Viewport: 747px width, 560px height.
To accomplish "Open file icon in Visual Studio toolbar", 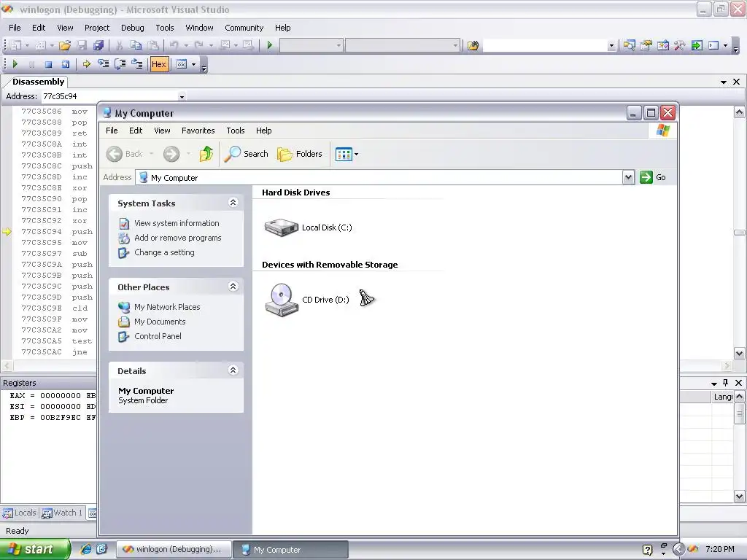I will 65,46.
